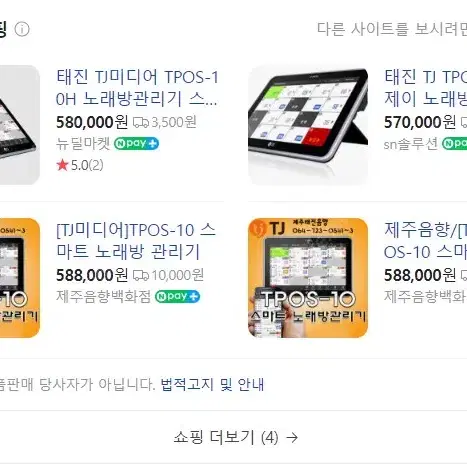Click the shopping section info icon

[22, 29]
